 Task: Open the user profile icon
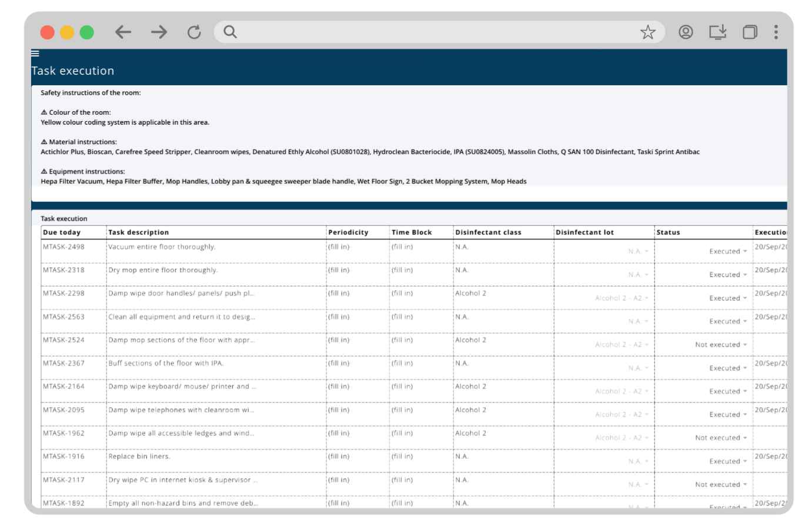686,32
